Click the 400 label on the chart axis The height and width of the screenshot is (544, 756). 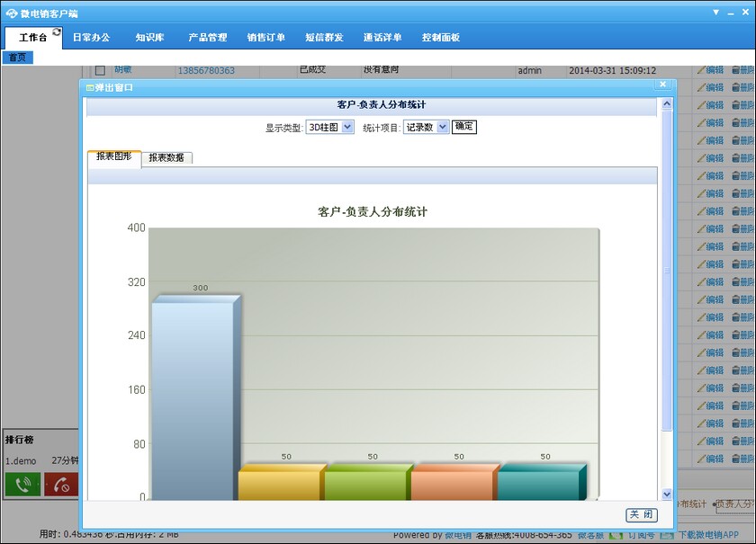pos(136,227)
